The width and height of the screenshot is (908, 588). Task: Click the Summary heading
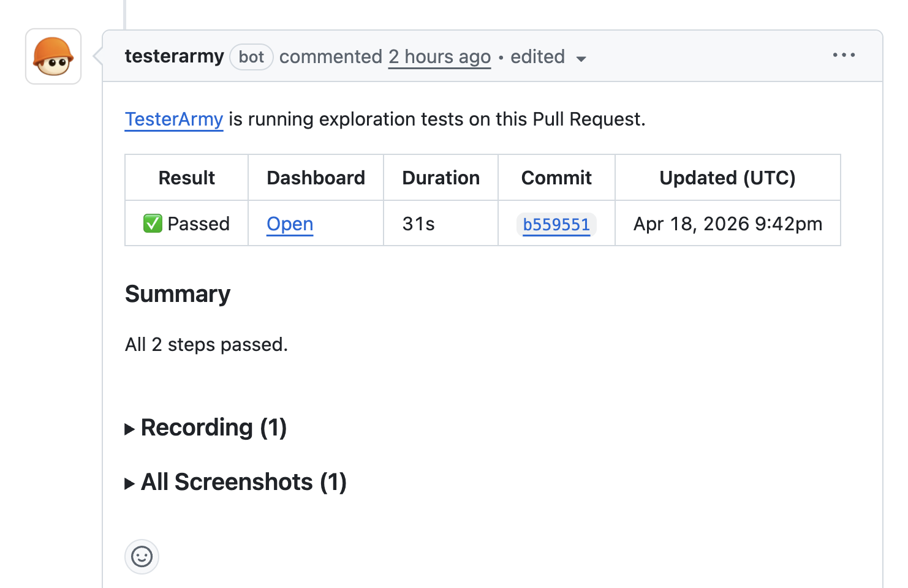tap(178, 294)
